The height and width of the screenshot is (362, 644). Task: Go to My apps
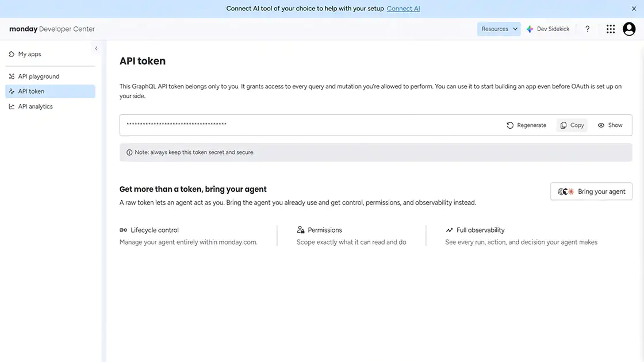50,54
